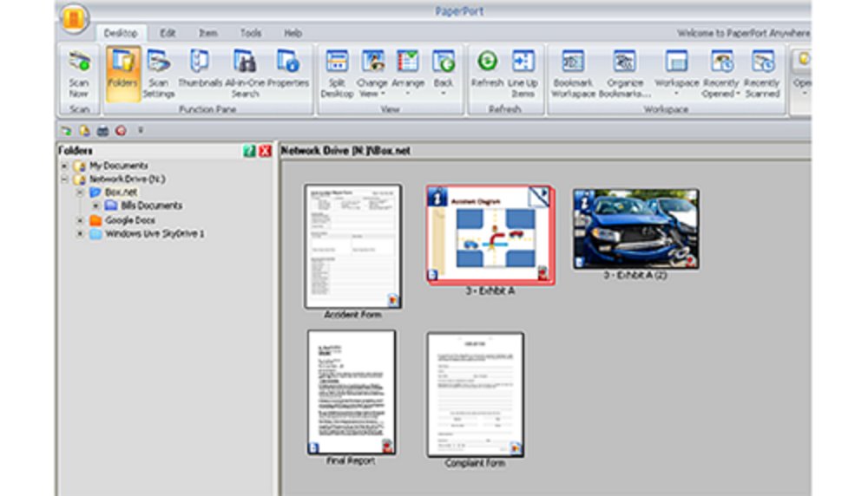Click page-turn corner icon on Exhibit A
Viewport: 868px width, 496px height.
(x=539, y=197)
